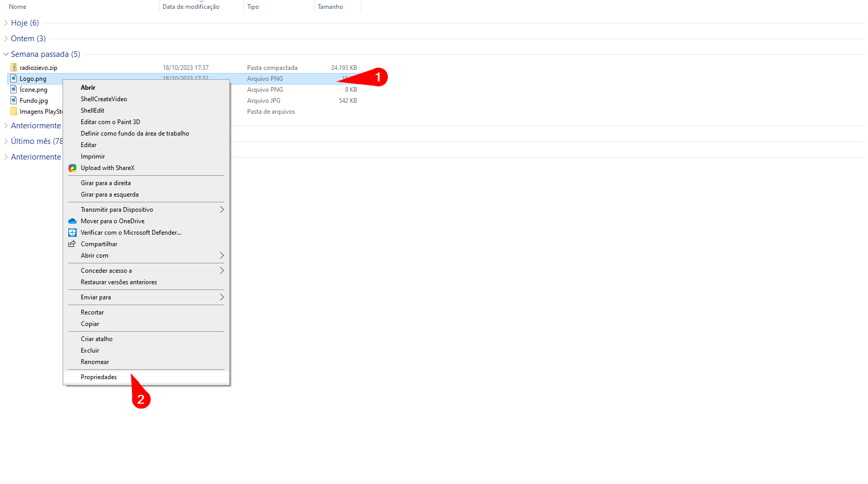This screenshot has height=484, width=868.
Task: Open the Abrir com submenu arrow
Action: [x=222, y=256]
